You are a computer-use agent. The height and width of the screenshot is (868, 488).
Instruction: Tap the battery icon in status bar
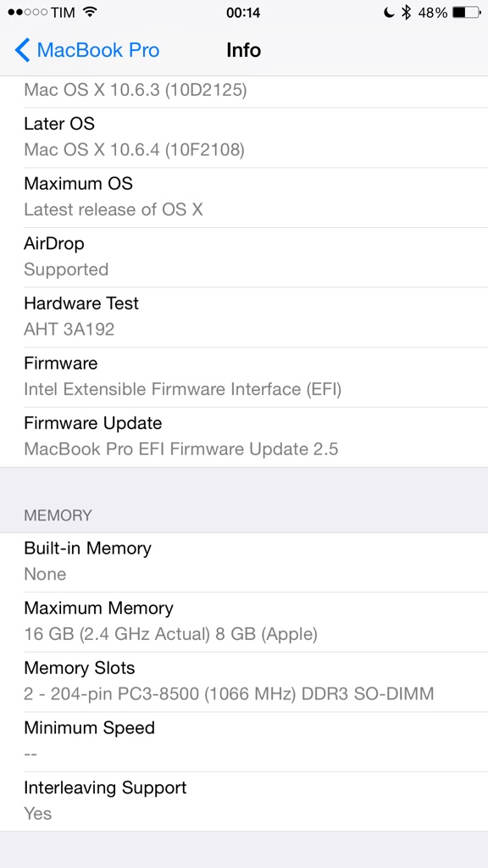pyautogui.click(x=466, y=12)
